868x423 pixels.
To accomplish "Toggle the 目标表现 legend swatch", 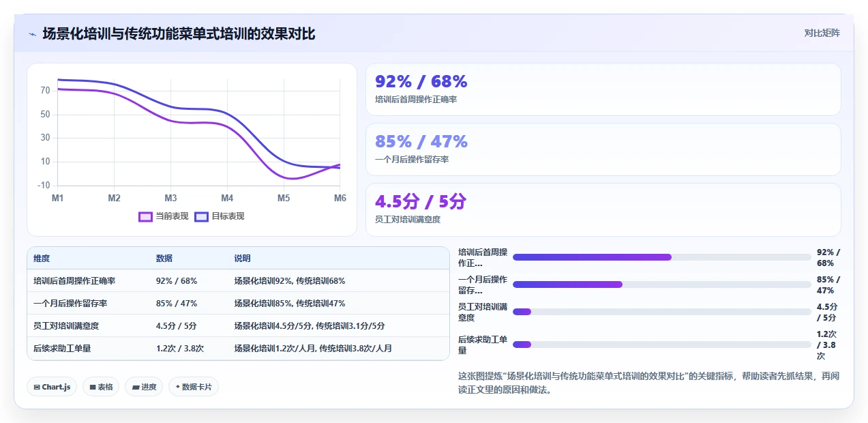I will [201, 217].
